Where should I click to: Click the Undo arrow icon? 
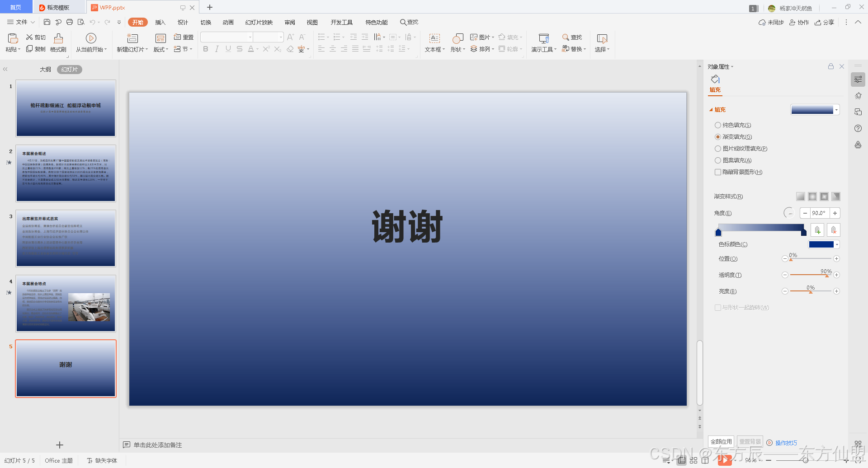pos(92,22)
